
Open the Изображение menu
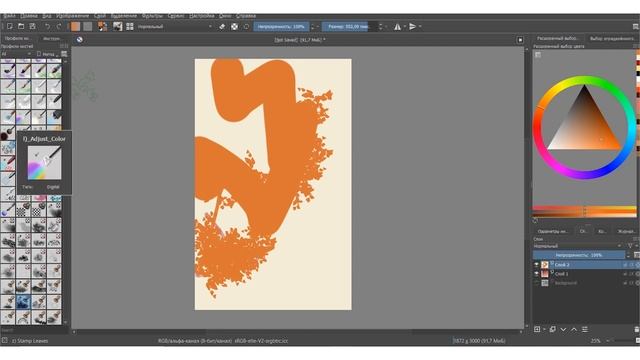72,16
